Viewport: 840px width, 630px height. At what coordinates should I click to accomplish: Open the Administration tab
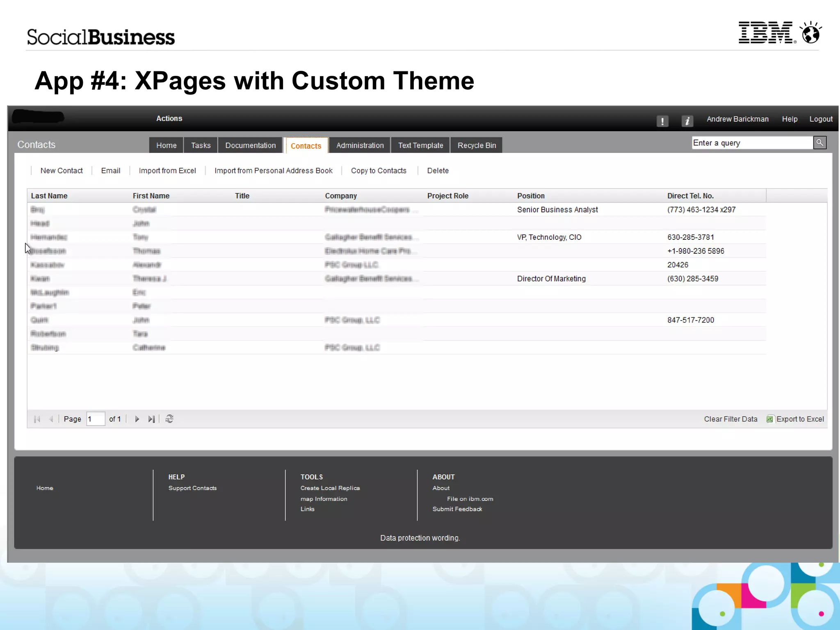360,145
